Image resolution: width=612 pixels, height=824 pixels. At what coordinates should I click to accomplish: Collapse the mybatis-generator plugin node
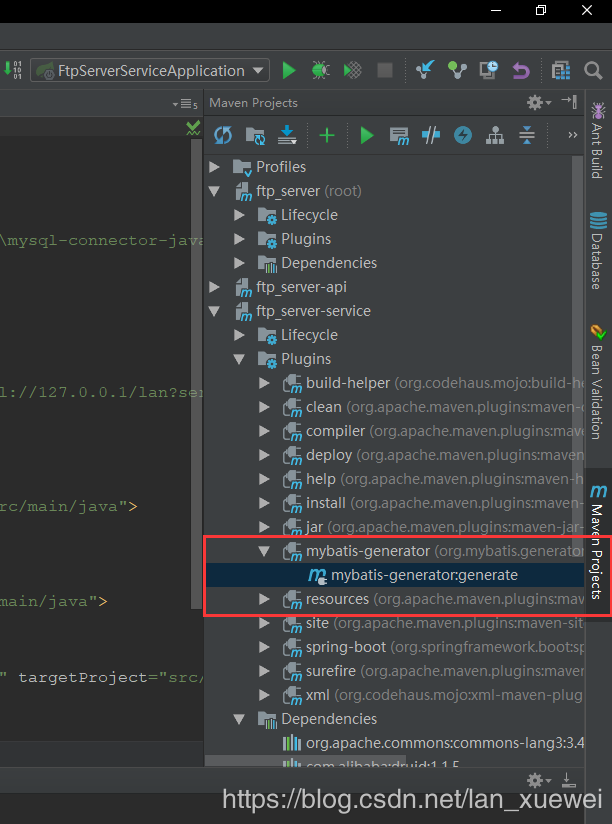point(264,551)
